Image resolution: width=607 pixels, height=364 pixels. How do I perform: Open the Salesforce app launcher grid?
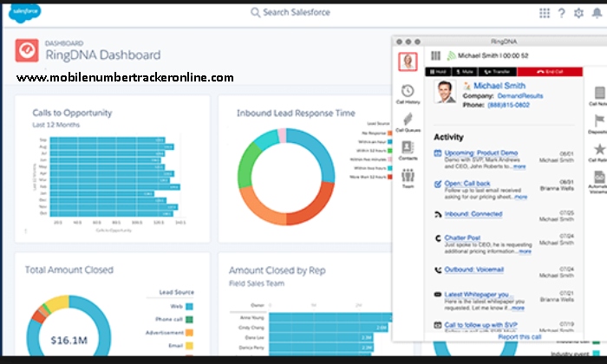(x=544, y=13)
